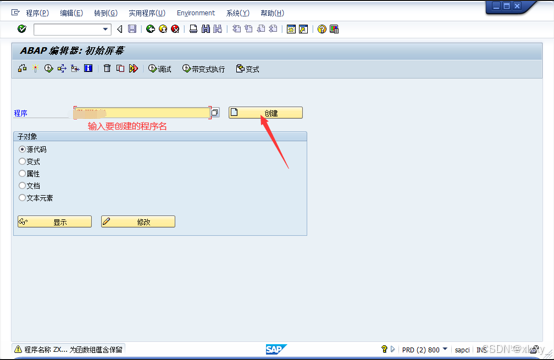This screenshot has width=554, height=360.
Task: Click the Rename double-arrow icon
Action: click(x=133, y=69)
